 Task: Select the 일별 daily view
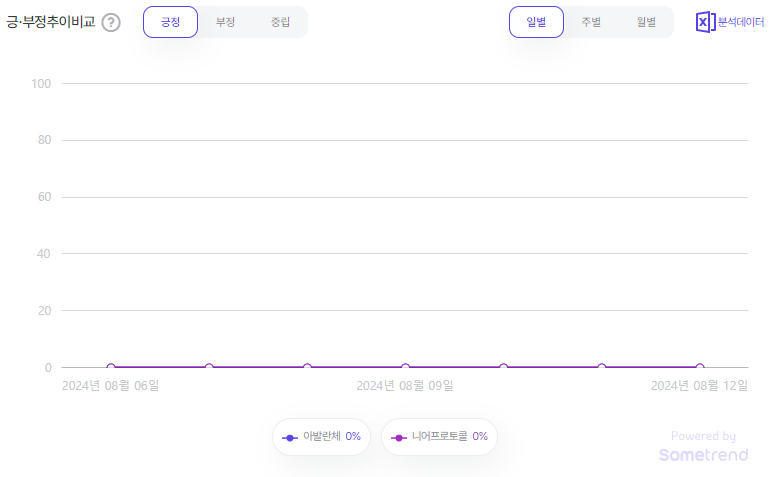(x=536, y=22)
